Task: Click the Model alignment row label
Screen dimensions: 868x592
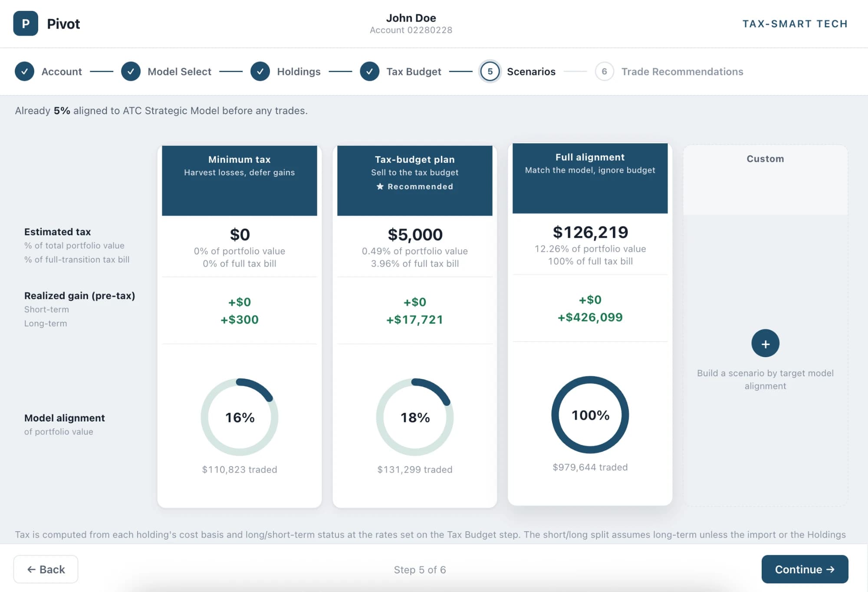Action: tap(65, 418)
